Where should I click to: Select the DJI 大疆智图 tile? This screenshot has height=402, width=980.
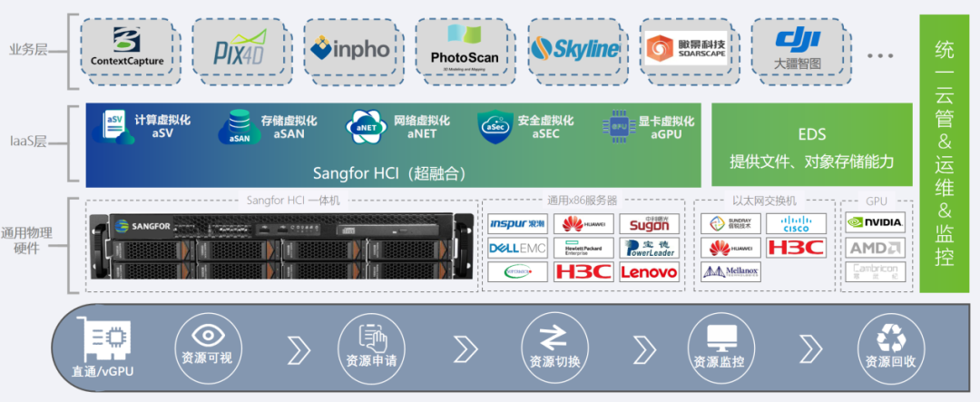(x=797, y=50)
